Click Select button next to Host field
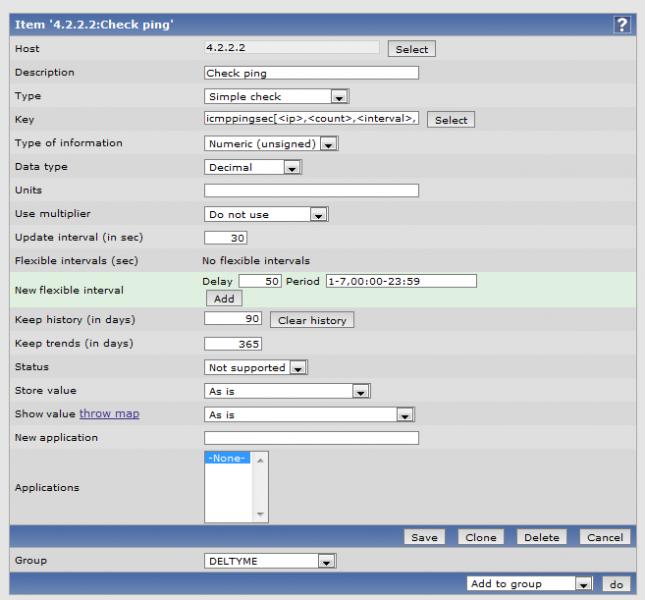The height and width of the screenshot is (600, 645). coord(412,49)
